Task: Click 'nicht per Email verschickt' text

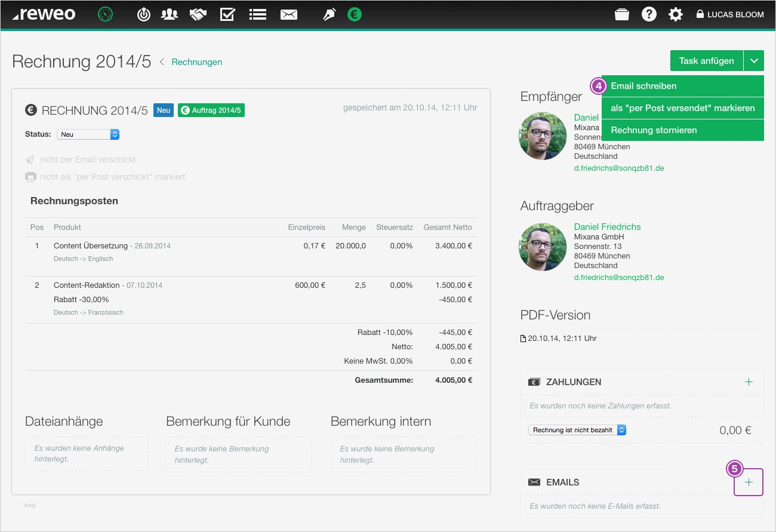Action: coord(88,159)
